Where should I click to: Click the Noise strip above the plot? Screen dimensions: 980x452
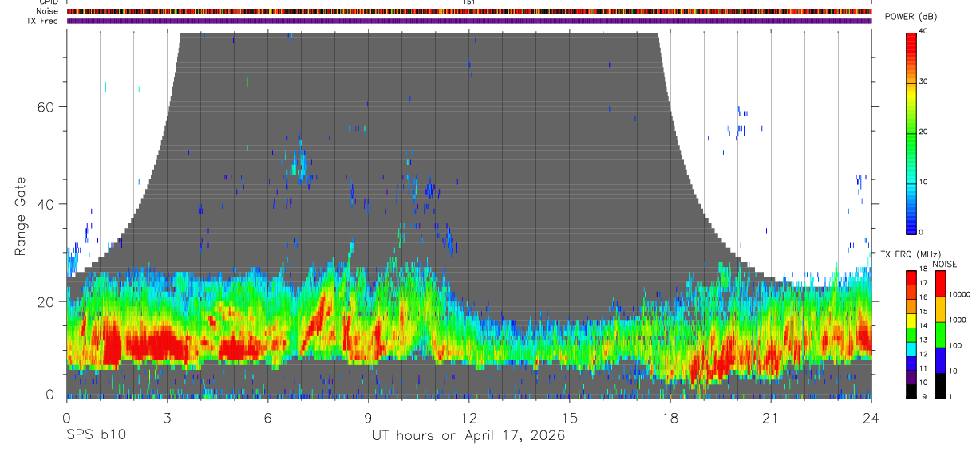pos(469,11)
